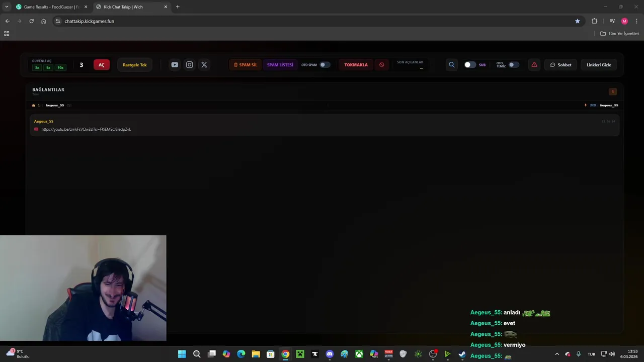Click the X (Twitter) icon in toolbar
The width and height of the screenshot is (644, 362).
pos(204,65)
